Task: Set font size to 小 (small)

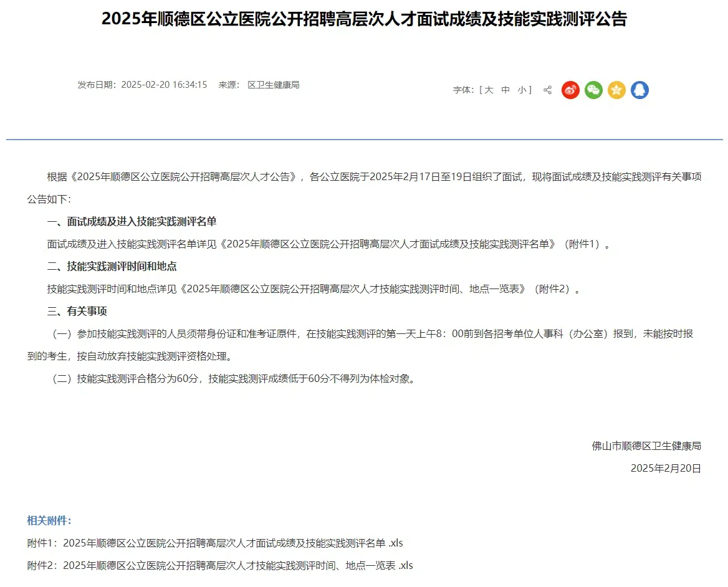Action: pos(522,90)
